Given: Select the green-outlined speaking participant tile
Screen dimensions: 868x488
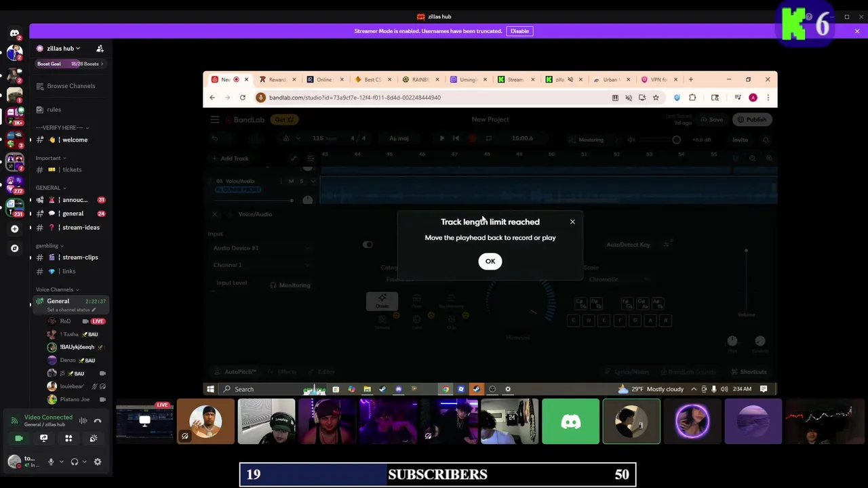Looking at the screenshot, I should tap(631, 422).
